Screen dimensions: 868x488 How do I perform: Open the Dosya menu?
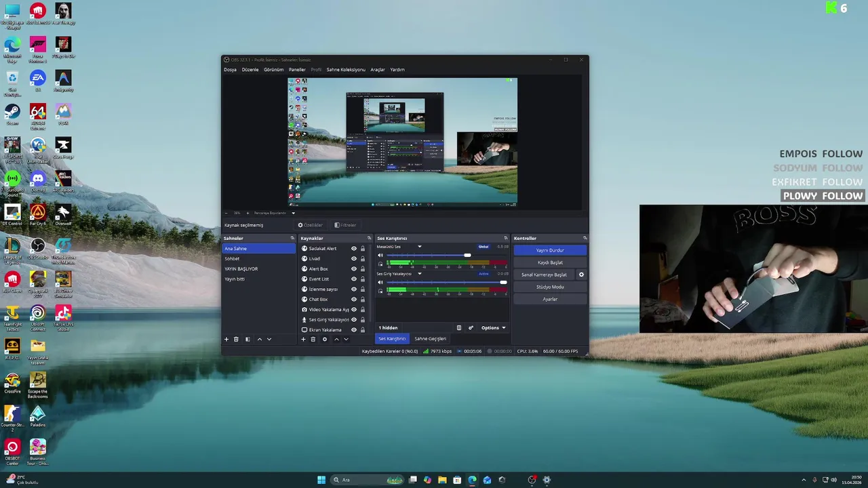coord(231,70)
